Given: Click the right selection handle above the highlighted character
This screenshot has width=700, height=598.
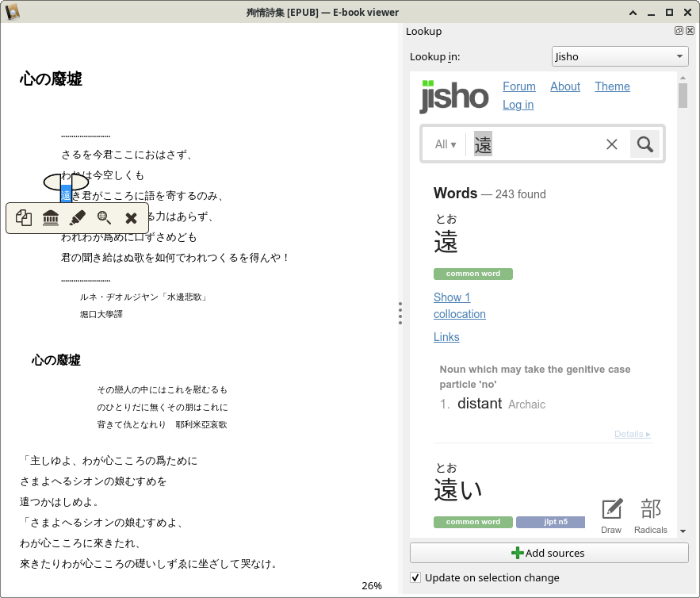Looking at the screenshot, I should pos(80,182).
